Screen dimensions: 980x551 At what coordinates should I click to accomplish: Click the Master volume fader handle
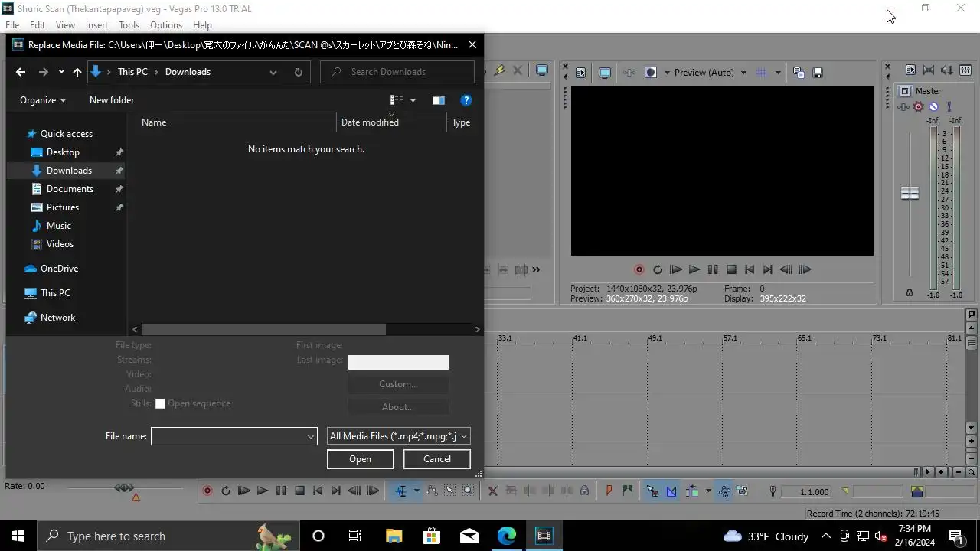point(910,194)
